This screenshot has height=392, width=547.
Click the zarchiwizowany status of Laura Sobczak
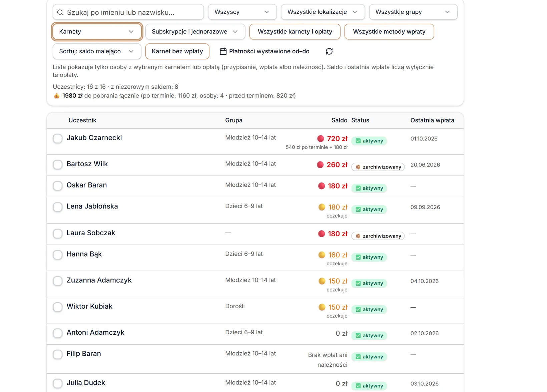click(378, 236)
